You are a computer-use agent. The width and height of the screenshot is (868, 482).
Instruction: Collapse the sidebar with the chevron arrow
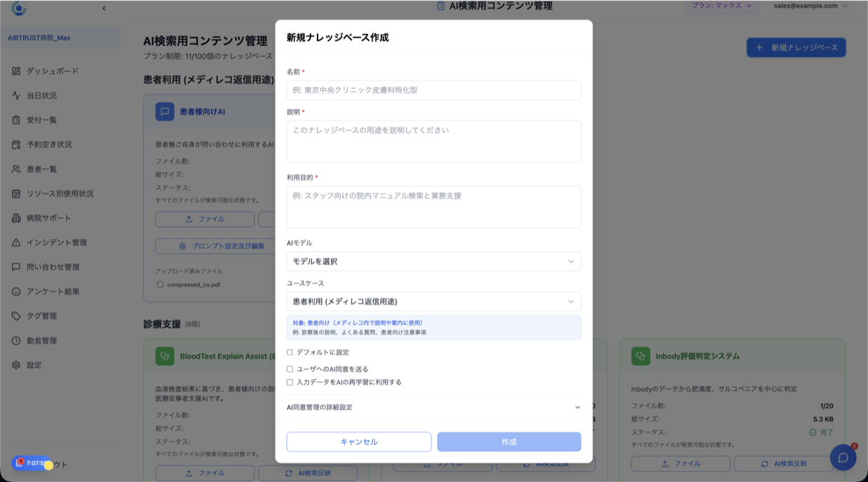pyautogui.click(x=103, y=8)
